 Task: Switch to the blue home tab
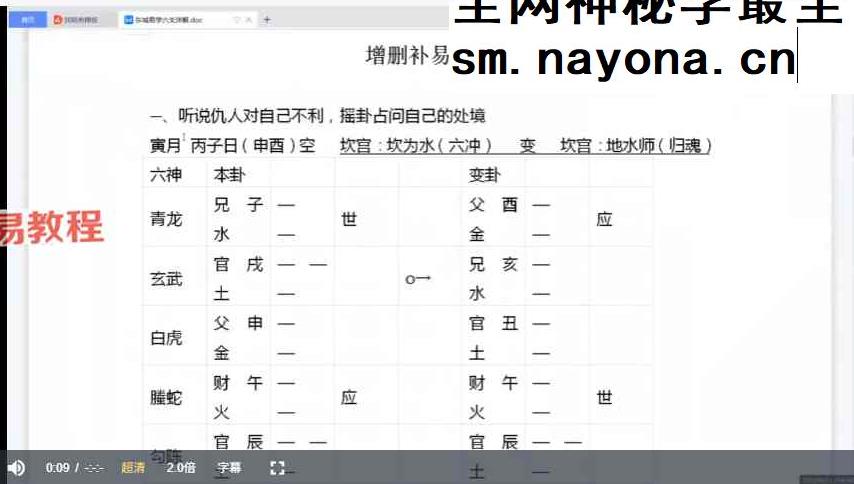(27, 20)
